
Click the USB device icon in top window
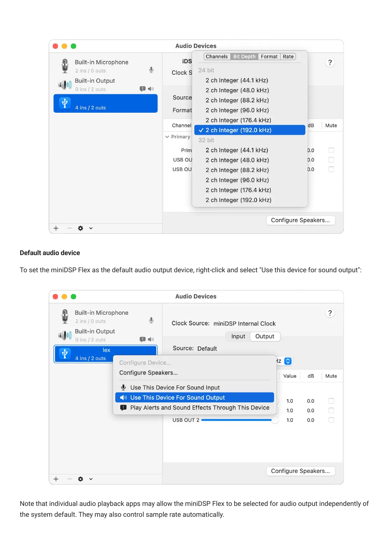[65, 103]
